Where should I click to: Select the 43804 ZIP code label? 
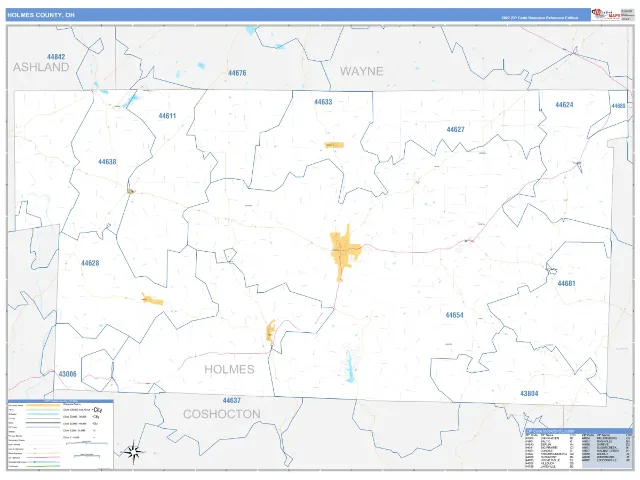click(529, 394)
